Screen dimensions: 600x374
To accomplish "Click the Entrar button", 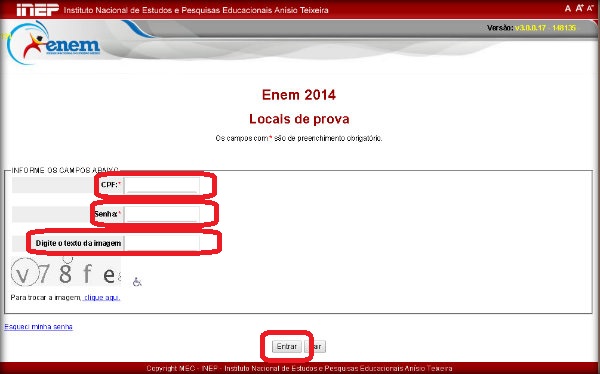I will click(x=287, y=346).
